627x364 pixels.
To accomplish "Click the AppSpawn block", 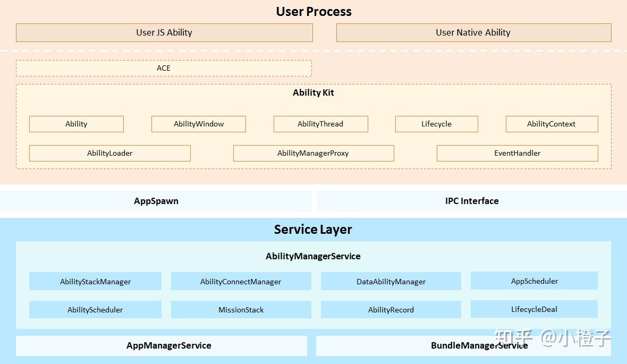I will 156,201.
